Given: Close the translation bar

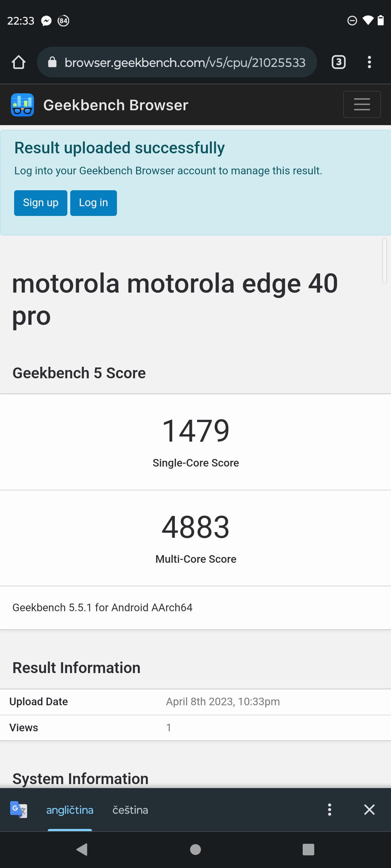Looking at the screenshot, I should [x=369, y=810].
